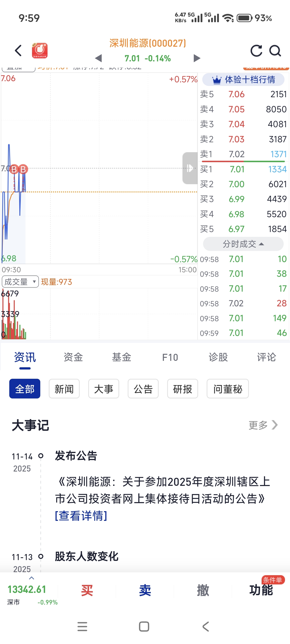Switch to the previous stock with left triangle

(99, 58)
